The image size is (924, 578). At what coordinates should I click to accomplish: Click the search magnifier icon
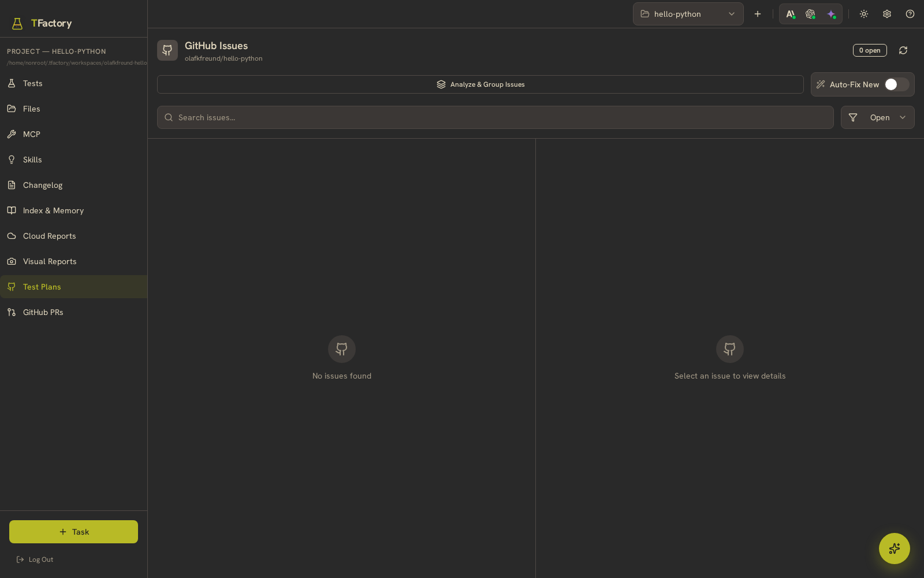click(169, 117)
